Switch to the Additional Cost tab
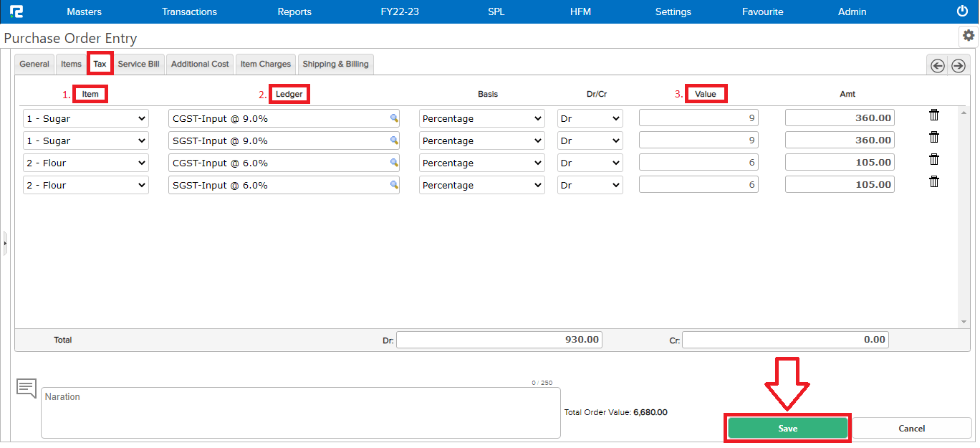This screenshot has height=448, width=980. click(200, 64)
